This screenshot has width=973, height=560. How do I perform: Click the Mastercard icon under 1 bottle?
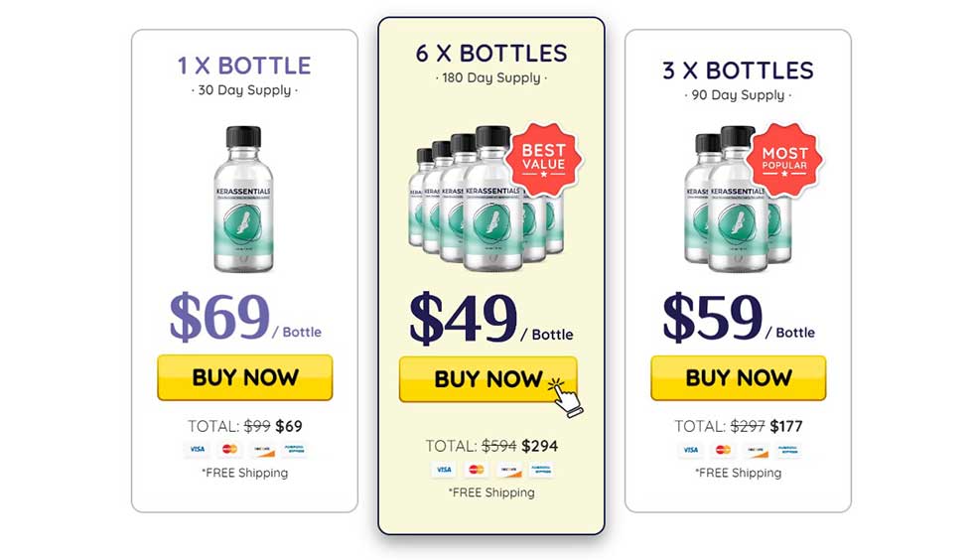pos(229,450)
